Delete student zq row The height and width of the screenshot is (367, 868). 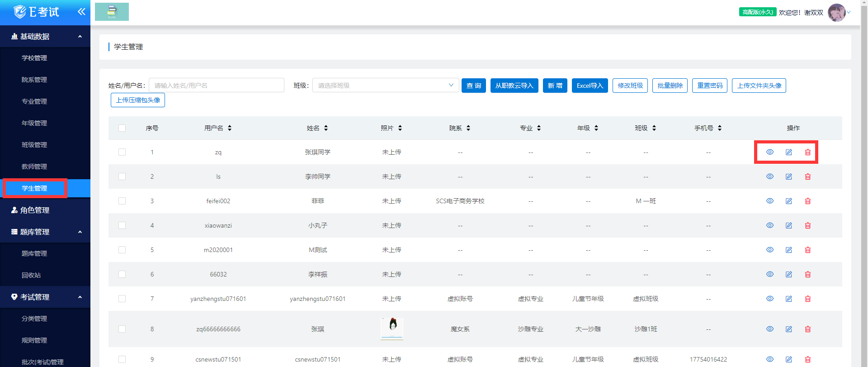[x=808, y=152]
